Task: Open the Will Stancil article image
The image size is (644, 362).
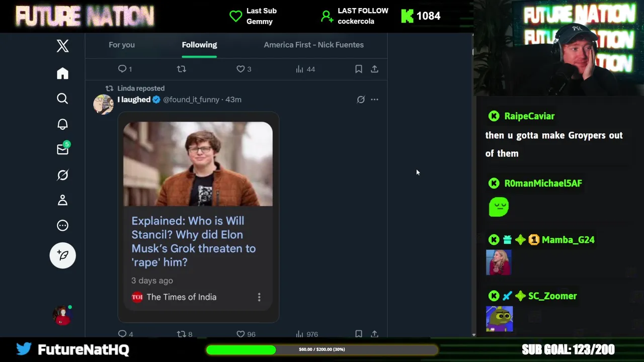Action: [x=198, y=164]
